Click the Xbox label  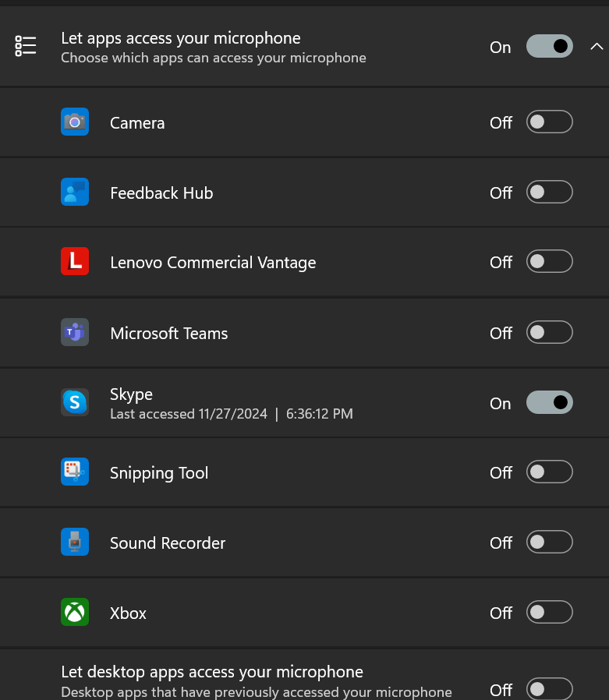128,613
